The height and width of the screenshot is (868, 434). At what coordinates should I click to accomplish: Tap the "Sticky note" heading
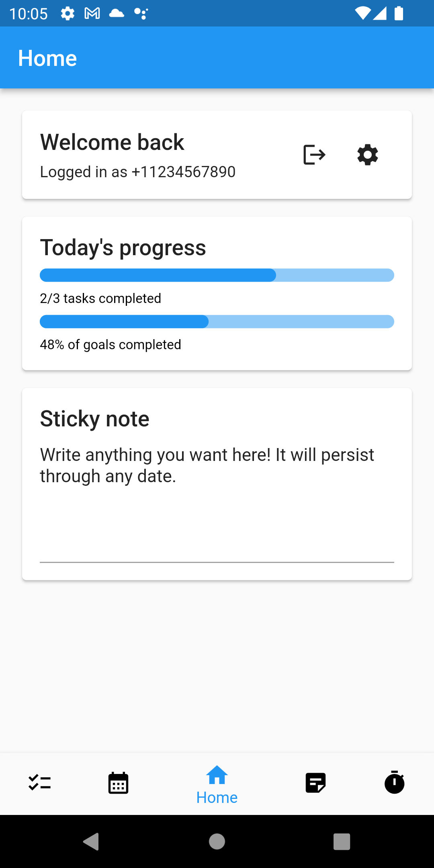point(95,419)
